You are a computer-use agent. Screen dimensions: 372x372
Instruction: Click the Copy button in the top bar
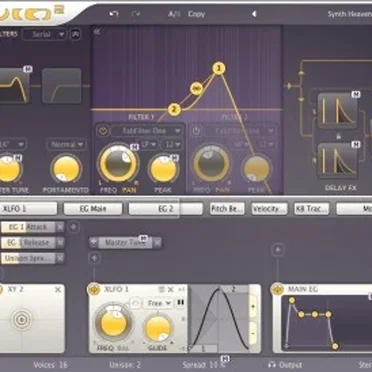pos(196,14)
